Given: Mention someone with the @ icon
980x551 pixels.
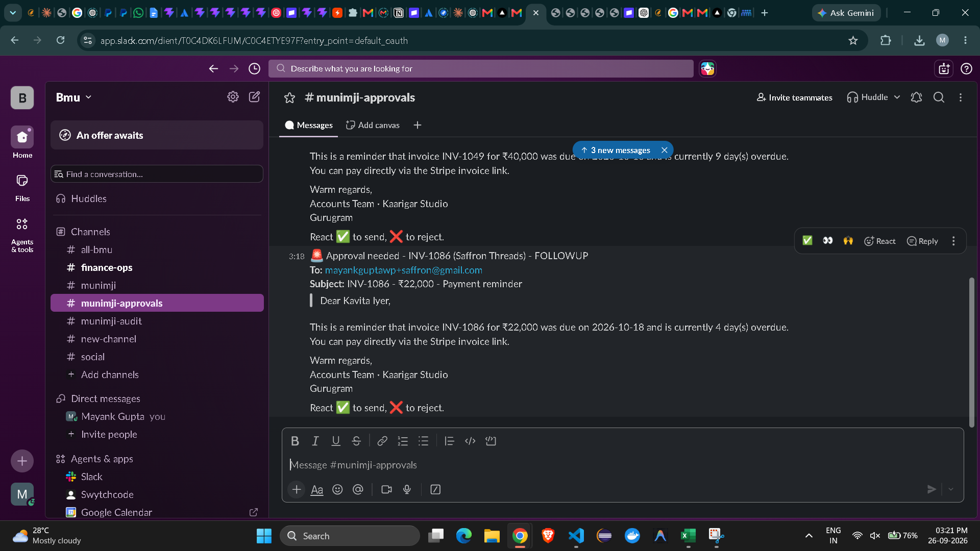Looking at the screenshot, I should [x=358, y=489].
